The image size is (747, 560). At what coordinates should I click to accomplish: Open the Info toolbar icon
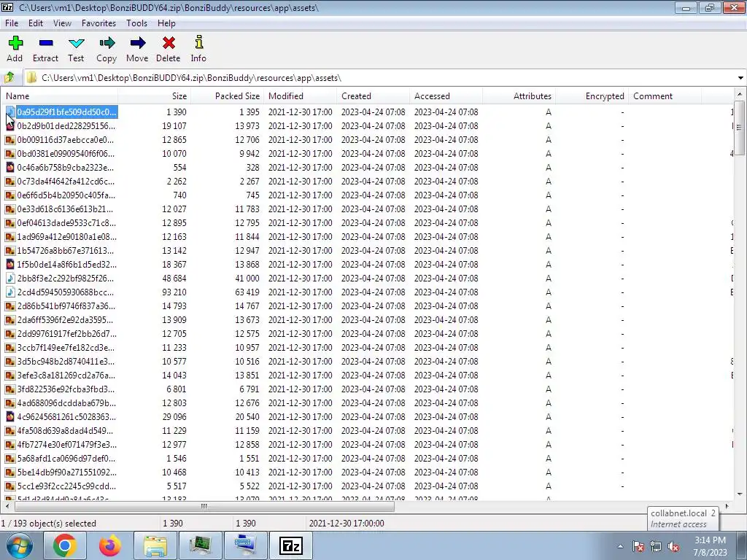(x=198, y=42)
